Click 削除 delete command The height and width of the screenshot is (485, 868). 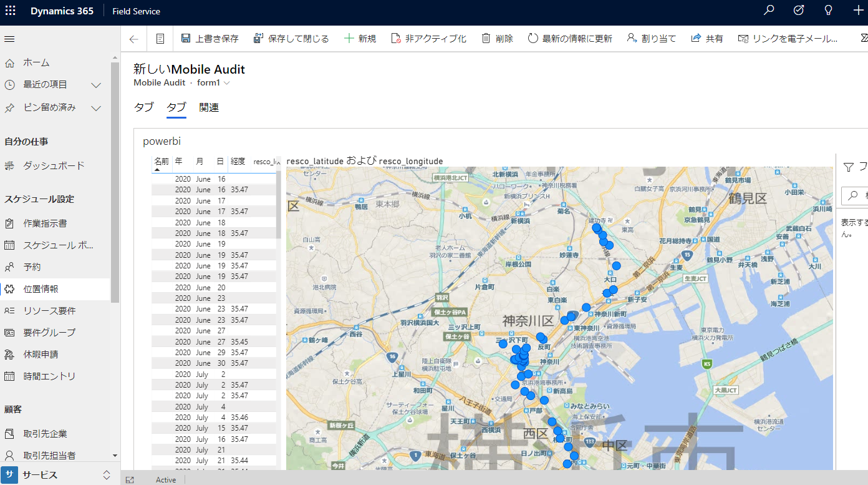click(x=497, y=39)
